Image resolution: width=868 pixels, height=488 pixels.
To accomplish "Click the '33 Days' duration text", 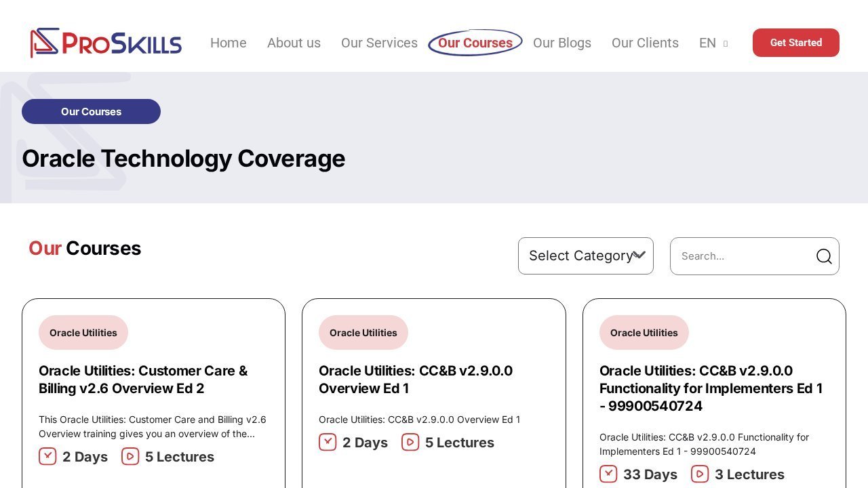I will 650,474.
